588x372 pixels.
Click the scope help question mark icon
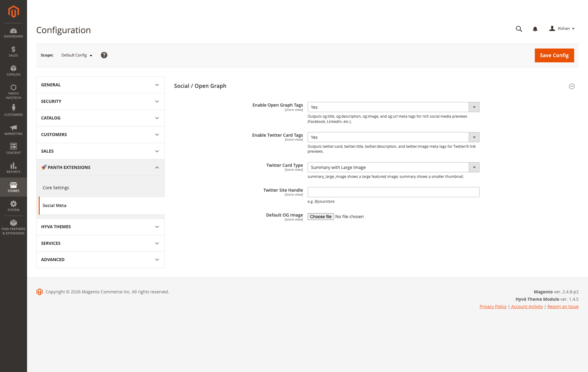(104, 55)
